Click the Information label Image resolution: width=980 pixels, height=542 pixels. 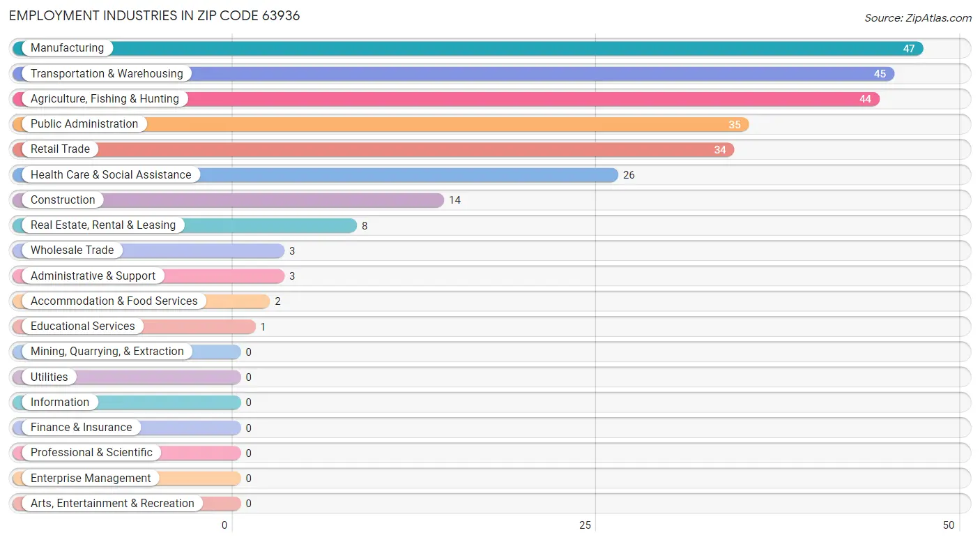60,402
